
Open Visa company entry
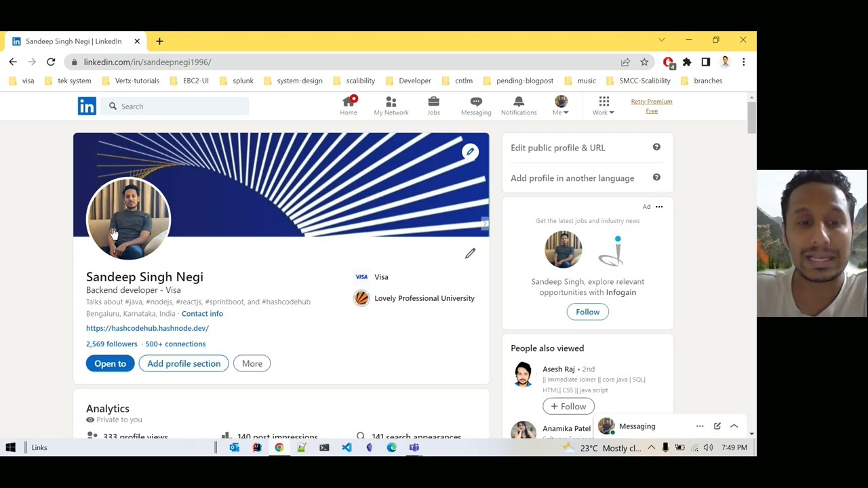click(x=372, y=277)
